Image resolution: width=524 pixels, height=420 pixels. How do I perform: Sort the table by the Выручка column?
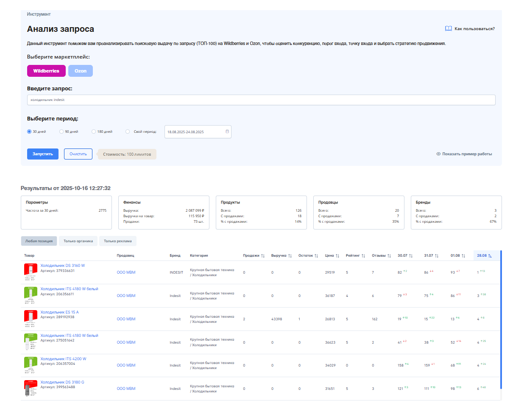click(x=290, y=256)
